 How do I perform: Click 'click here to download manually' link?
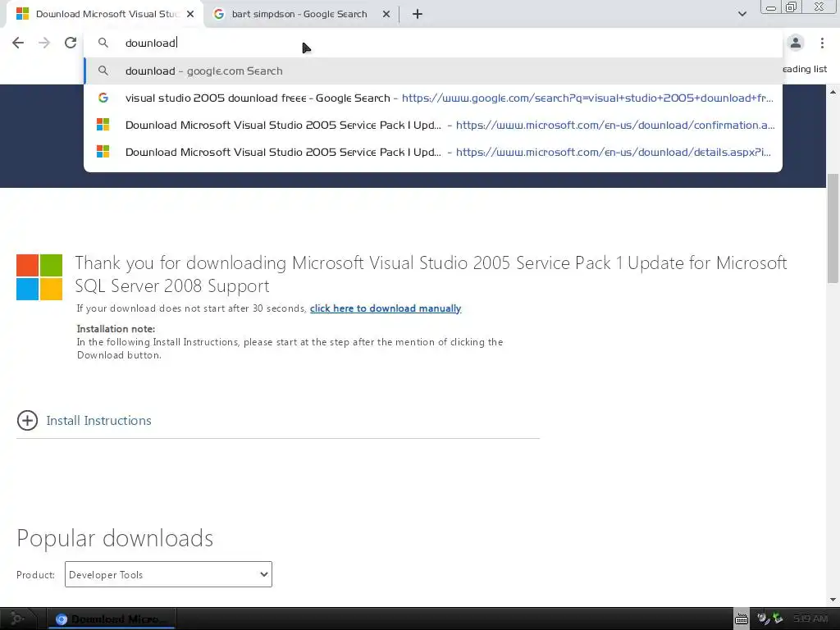(x=386, y=308)
